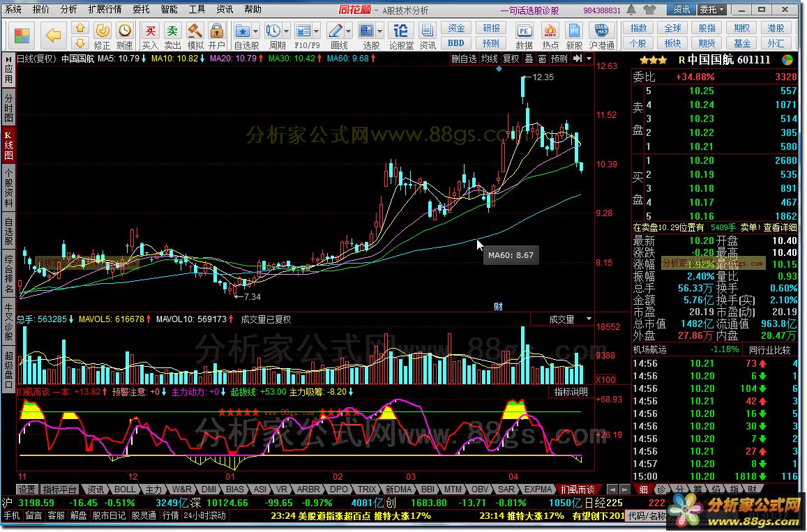Toggle 预测 forecast in chart header
This screenshot has width=807, height=532.
(x=559, y=59)
